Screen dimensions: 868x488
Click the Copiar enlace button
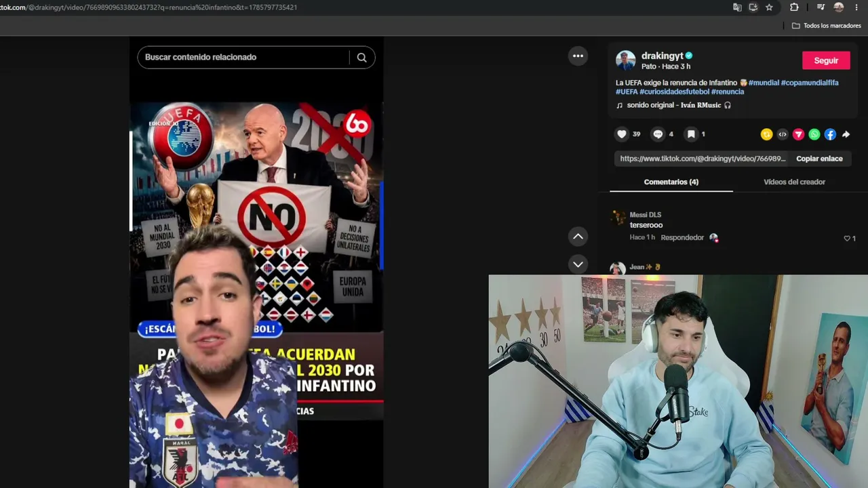(819, 159)
